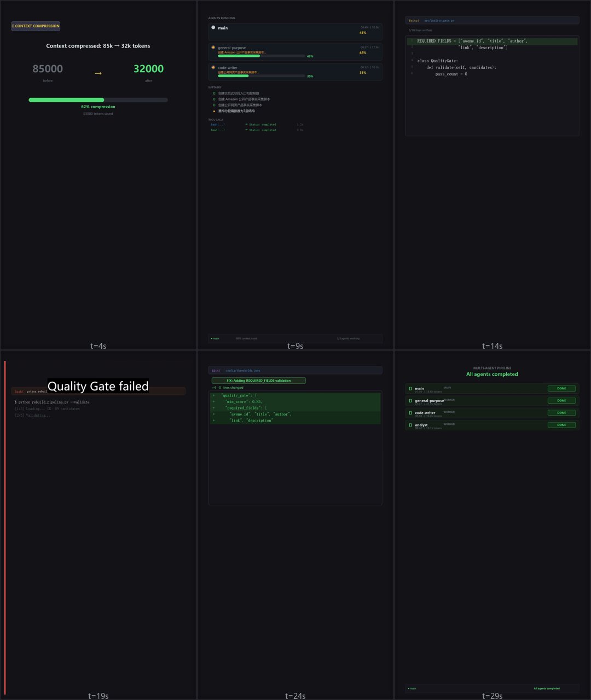The image size is (591, 700).
Task: Toggle checkbox of first subtask 创建交互式
Action: point(214,94)
